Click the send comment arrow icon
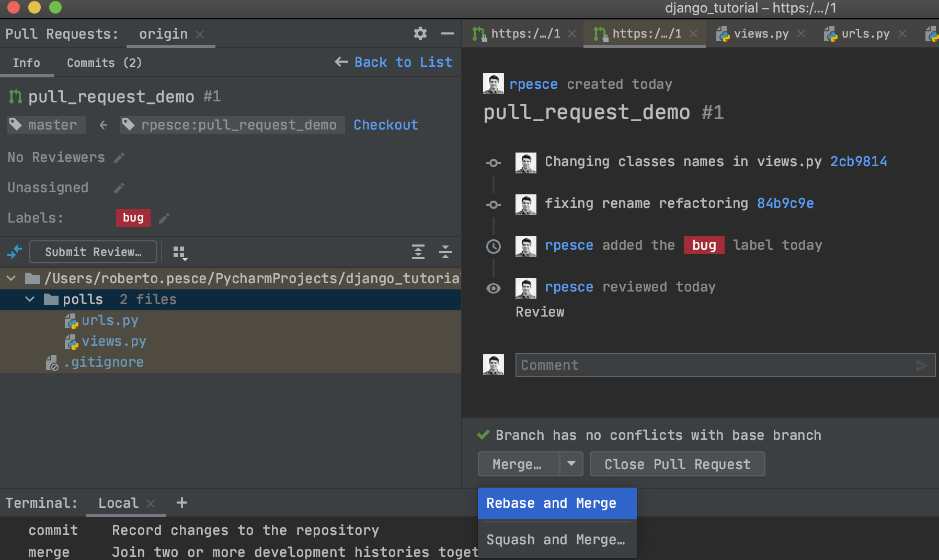This screenshot has height=560, width=939. click(922, 366)
